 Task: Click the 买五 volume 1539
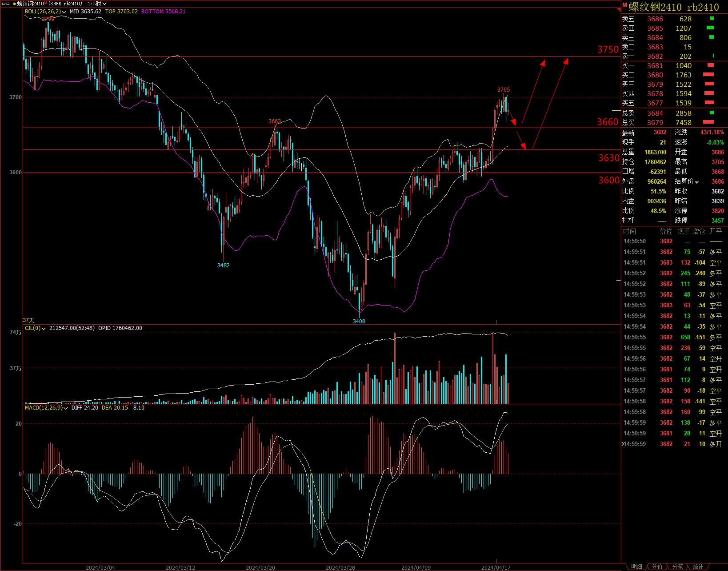tap(684, 103)
